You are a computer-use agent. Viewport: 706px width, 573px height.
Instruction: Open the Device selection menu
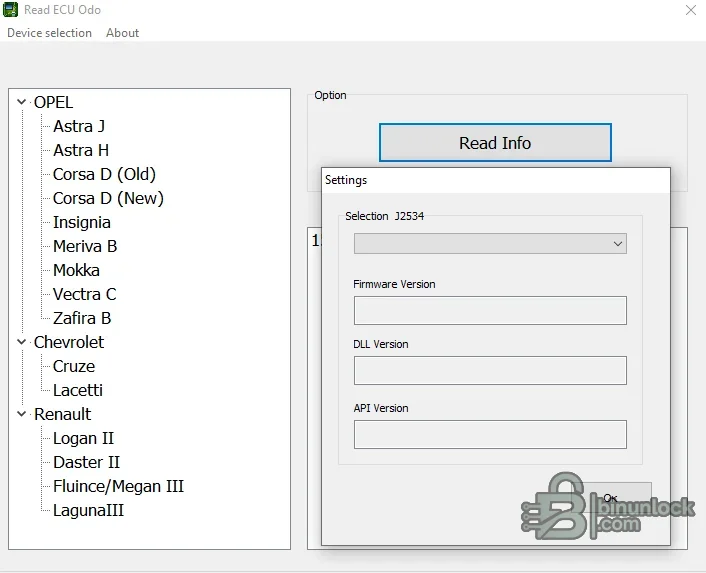[50, 33]
